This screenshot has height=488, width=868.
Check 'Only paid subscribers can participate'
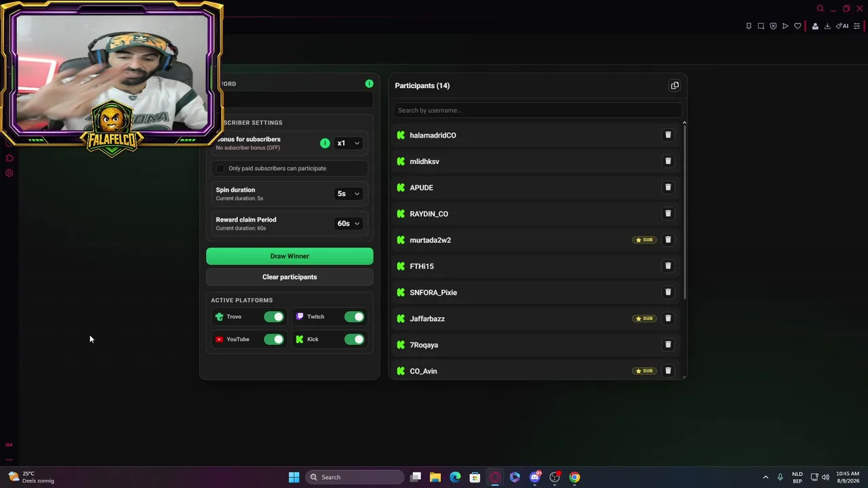pos(220,168)
